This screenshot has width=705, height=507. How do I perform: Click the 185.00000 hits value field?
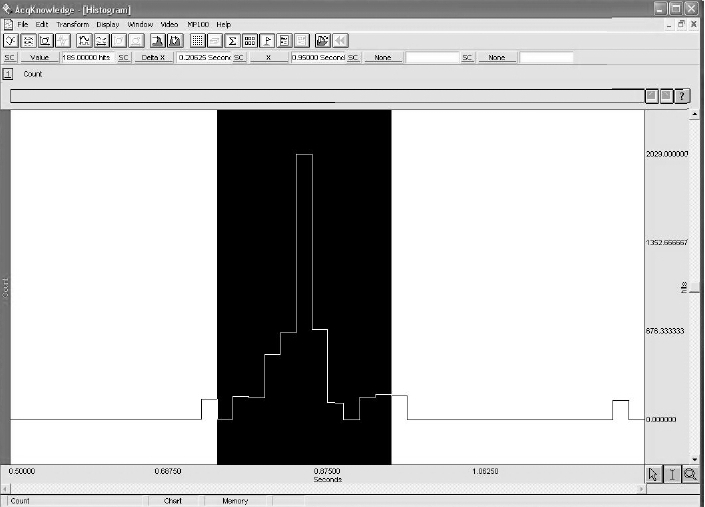(88, 58)
